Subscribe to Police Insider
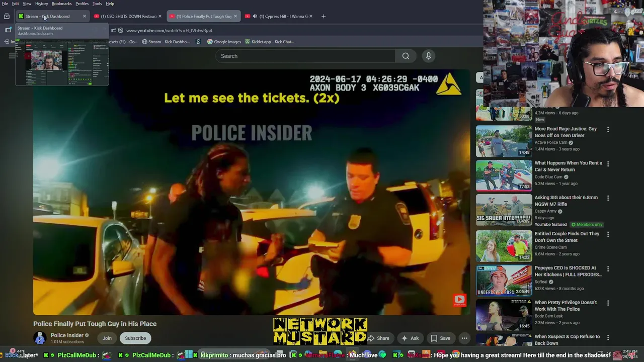The height and width of the screenshot is (362, 644). (135, 338)
